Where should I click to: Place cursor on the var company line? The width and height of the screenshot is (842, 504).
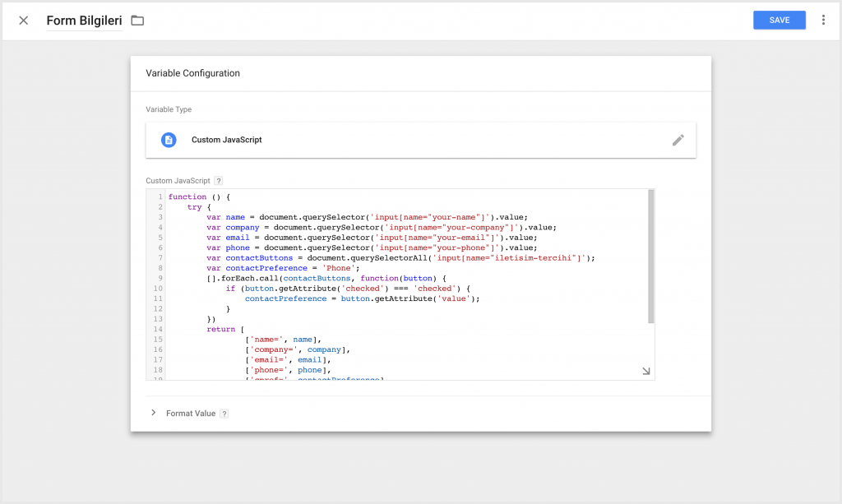coord(382,228)
